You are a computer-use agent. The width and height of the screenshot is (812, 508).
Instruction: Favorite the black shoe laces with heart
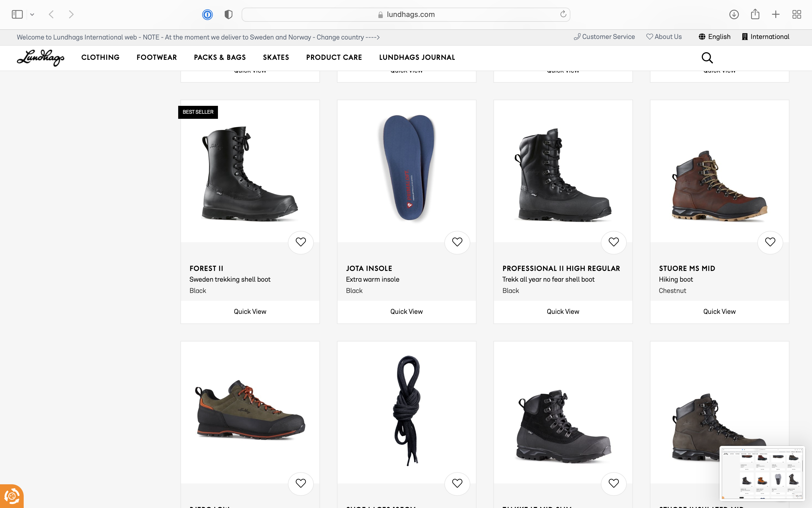pyautogui.click(x=457, y=483)
